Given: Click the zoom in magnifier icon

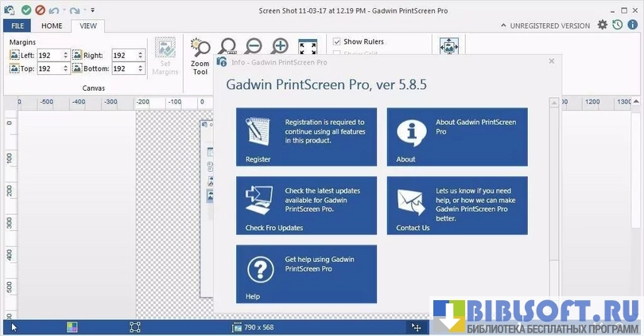Looking at the screenshot, I should [x=280, y=46].
